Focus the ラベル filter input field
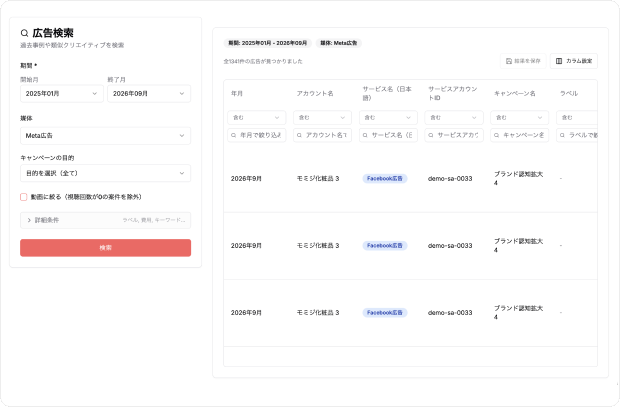The height and width of the screenshot is (407, 620). point(577,135)
